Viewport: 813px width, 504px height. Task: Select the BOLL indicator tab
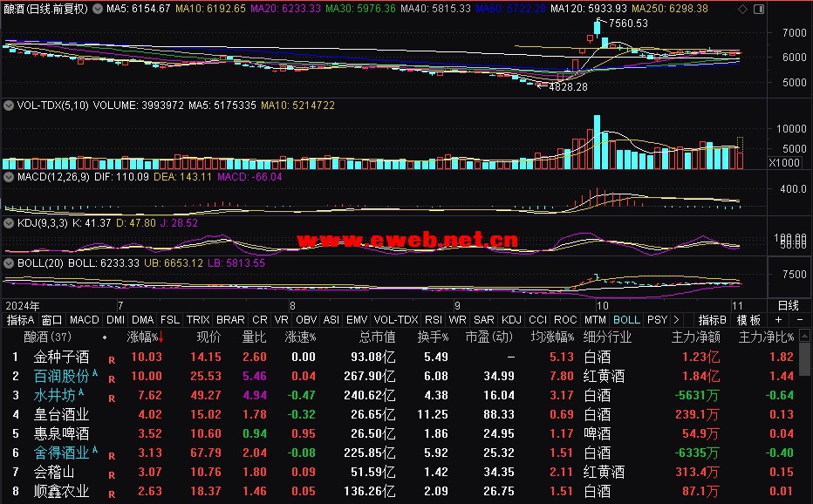tap(626, 320)
